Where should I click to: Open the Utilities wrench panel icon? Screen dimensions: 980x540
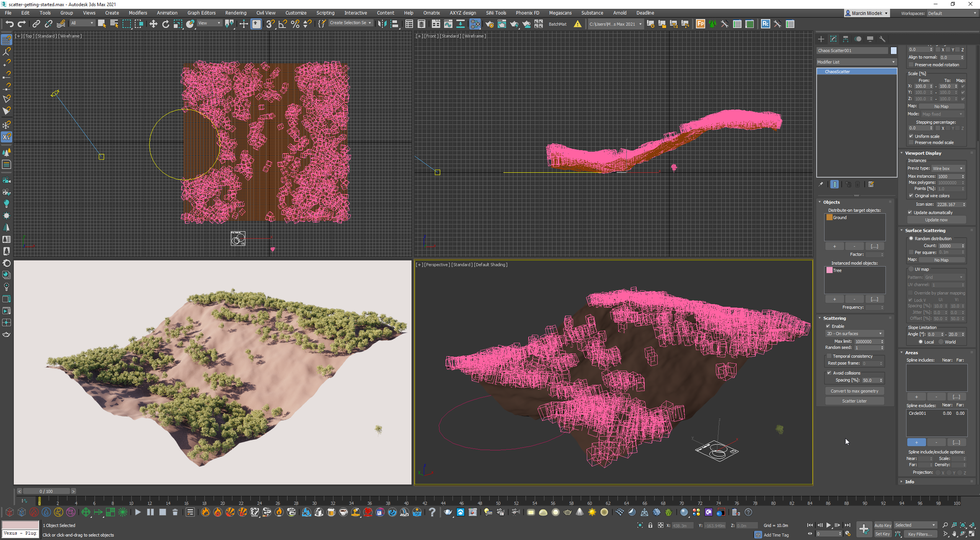[x=882, y=39]
